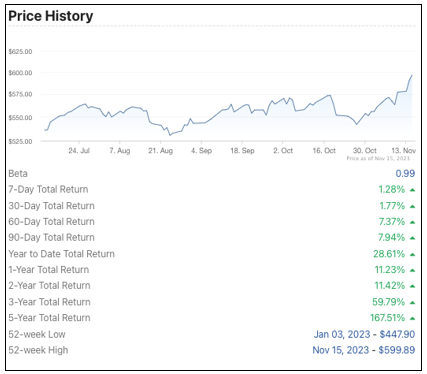Click the chart's latest price peak near 13. Nov
The height and width of the screenshot is (374, 427).
coord(412,75)
